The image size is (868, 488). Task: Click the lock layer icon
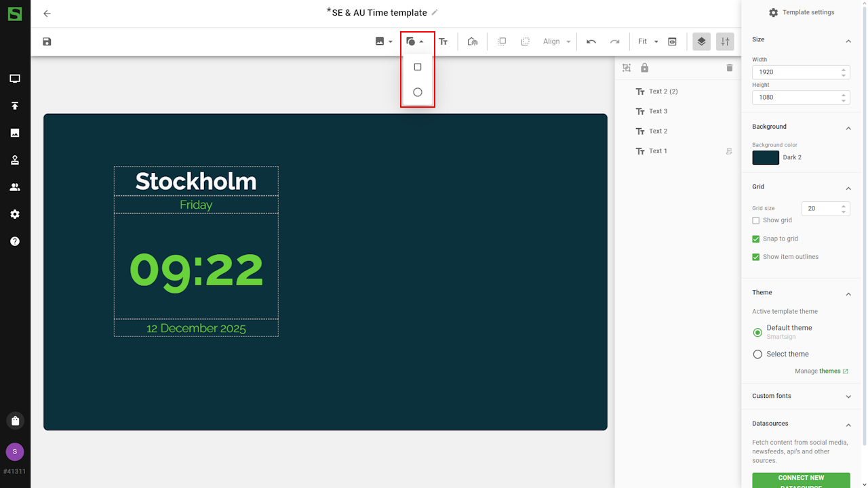pos(644,68)
